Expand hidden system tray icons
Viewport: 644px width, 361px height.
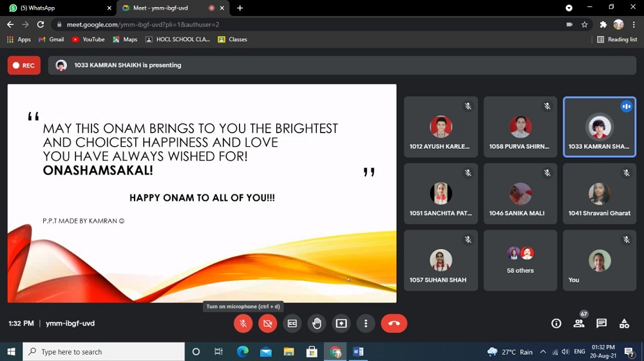[543, 352]
